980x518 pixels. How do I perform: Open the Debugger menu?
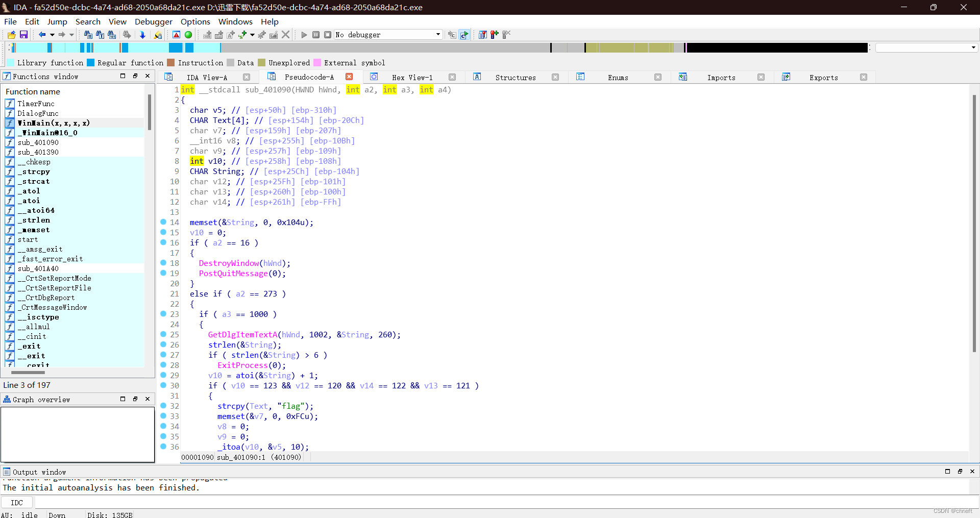[154, 21]
